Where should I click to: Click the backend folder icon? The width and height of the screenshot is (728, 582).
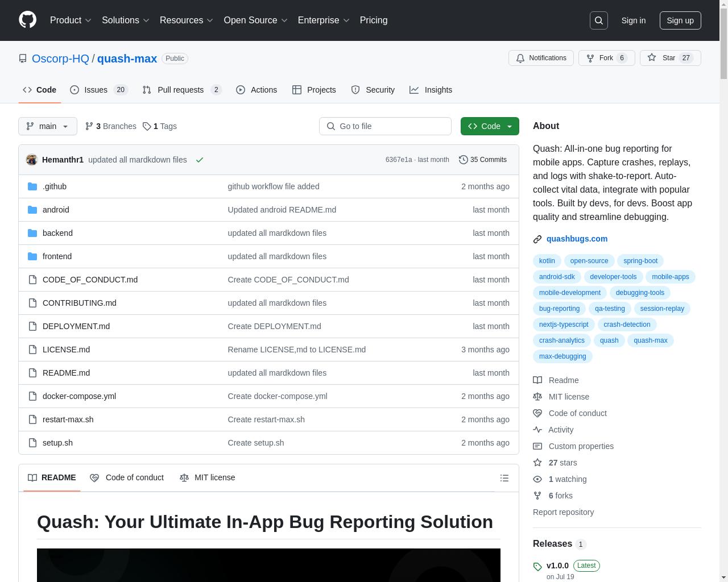pyautogui.click(x=32, y=233)
